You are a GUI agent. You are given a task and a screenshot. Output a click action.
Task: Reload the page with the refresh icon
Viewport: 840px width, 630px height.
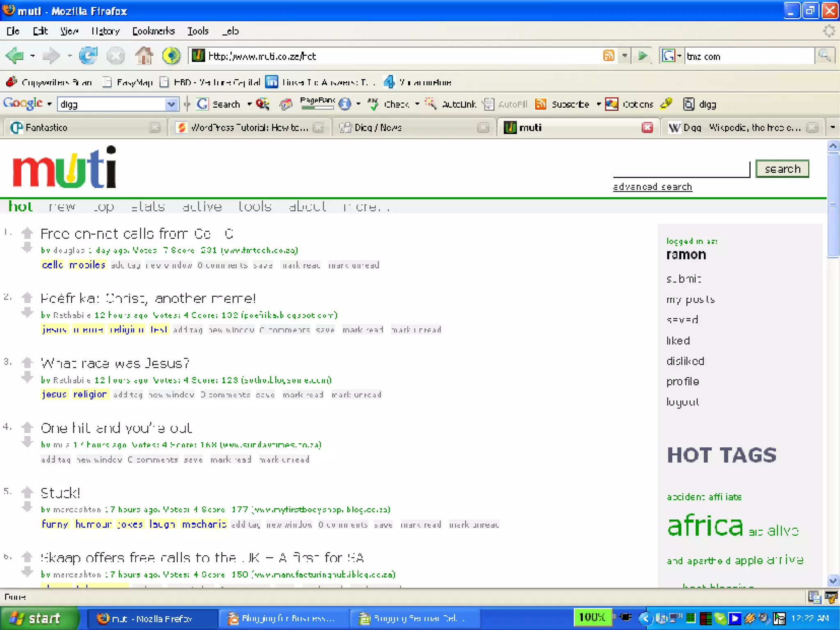pyautogui.click(x=88, y=56)
